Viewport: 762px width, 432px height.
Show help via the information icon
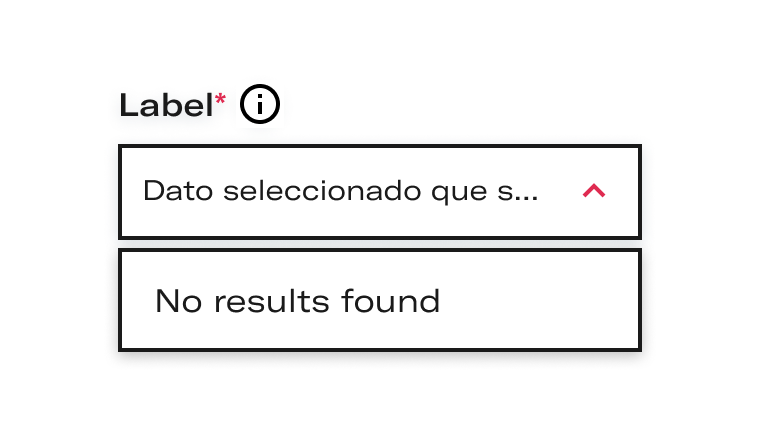pyautogui.click(x=260, y=104)
